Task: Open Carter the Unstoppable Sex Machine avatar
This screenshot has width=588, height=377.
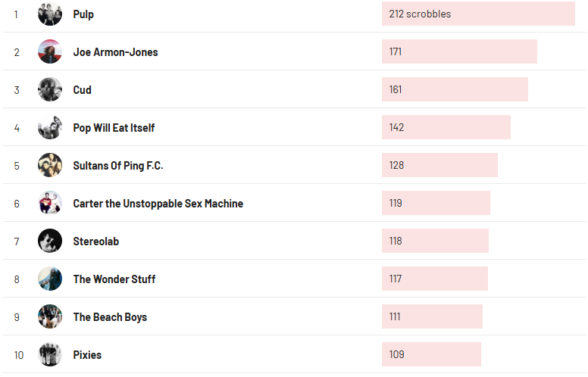Action: tap(50, 203)
